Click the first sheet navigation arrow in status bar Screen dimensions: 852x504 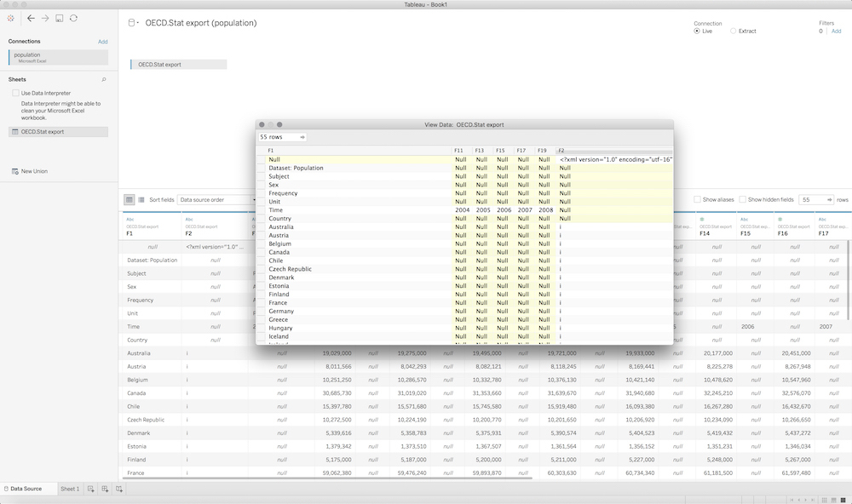point(792,500)
